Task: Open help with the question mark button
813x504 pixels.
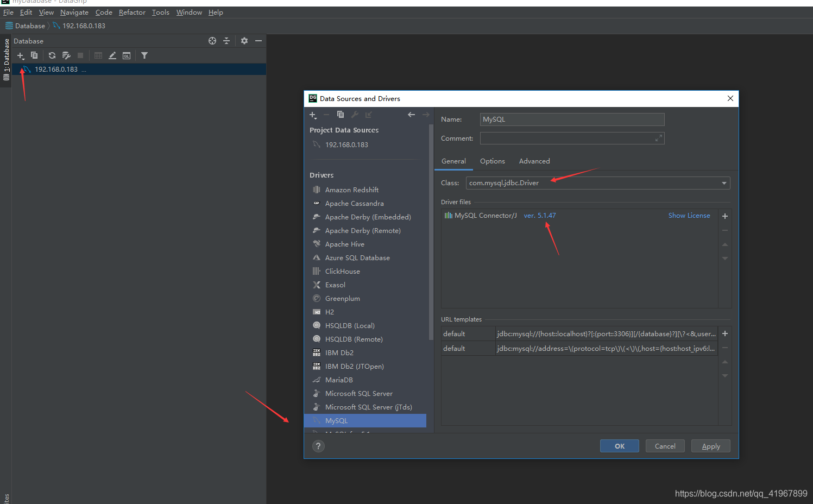Action: 318,446
